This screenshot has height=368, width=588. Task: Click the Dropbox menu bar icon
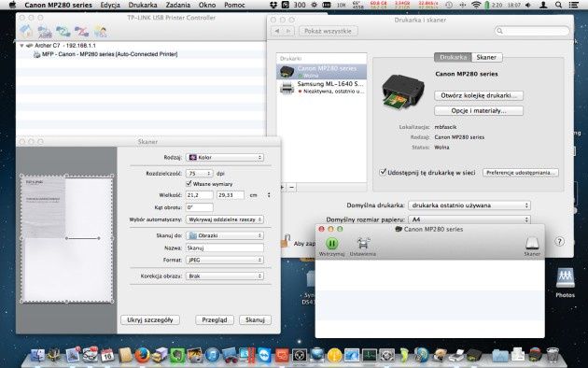coord(273,5)
